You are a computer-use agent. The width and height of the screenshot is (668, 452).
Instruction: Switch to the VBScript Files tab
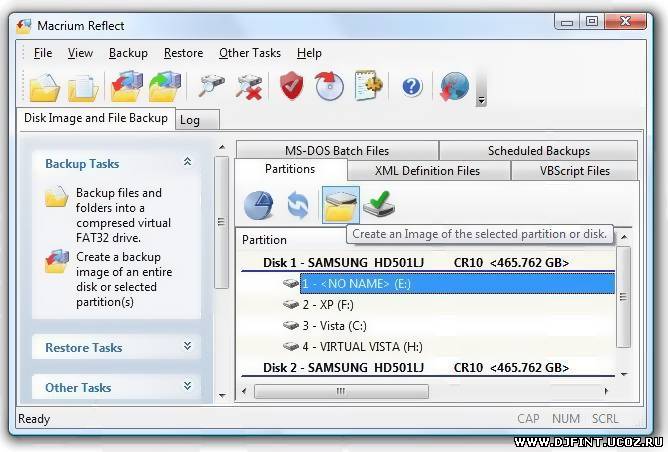574,170
